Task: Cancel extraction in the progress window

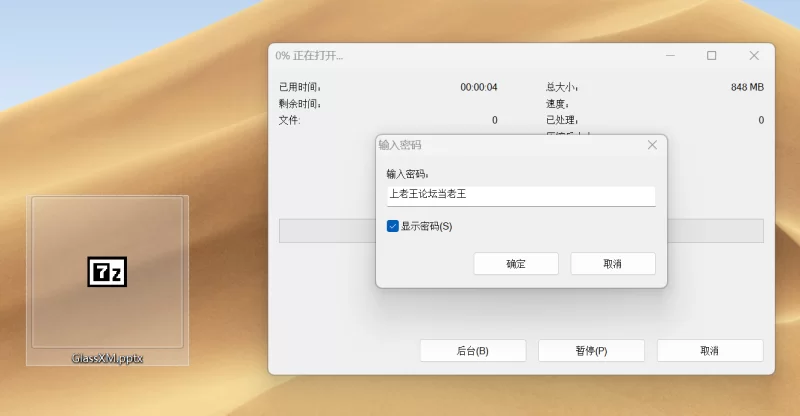Action: (710, 351)
